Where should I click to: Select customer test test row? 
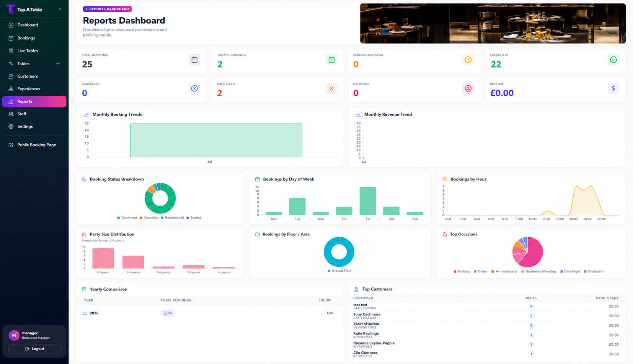pos(487,306)
